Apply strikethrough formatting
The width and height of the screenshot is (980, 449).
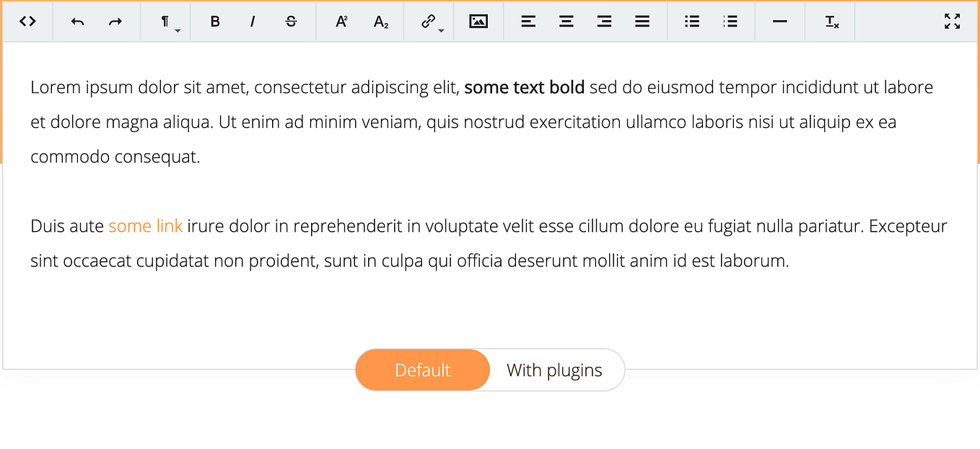click(x=291, y=21)
